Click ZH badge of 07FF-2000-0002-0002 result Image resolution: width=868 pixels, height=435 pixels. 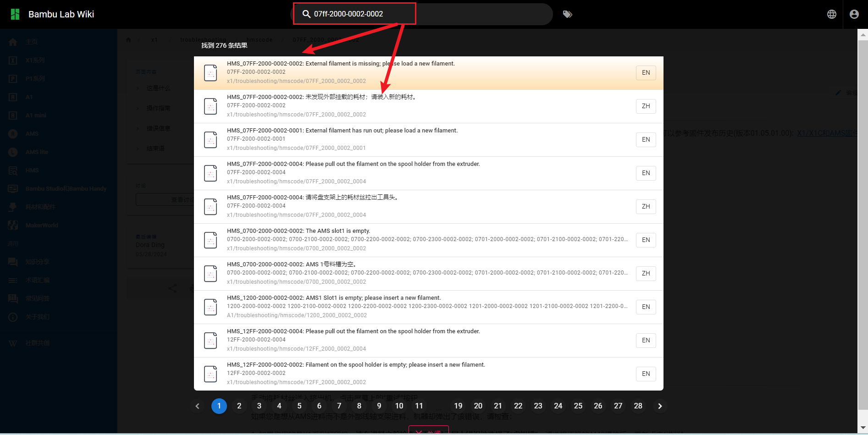tap(646, 106)
